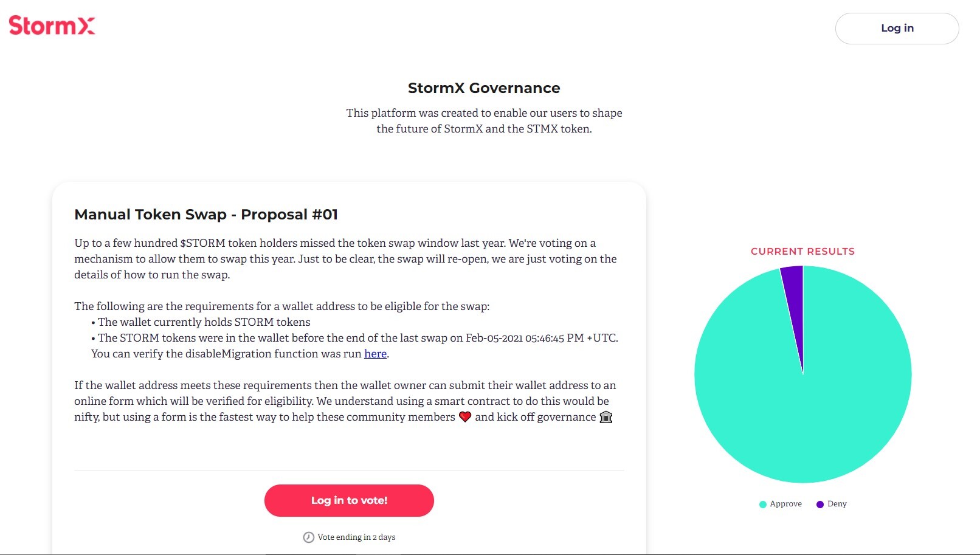The image size is (980, 555).
Task: Click the bank emoji after governance text
Action: (x=606, y=416)
